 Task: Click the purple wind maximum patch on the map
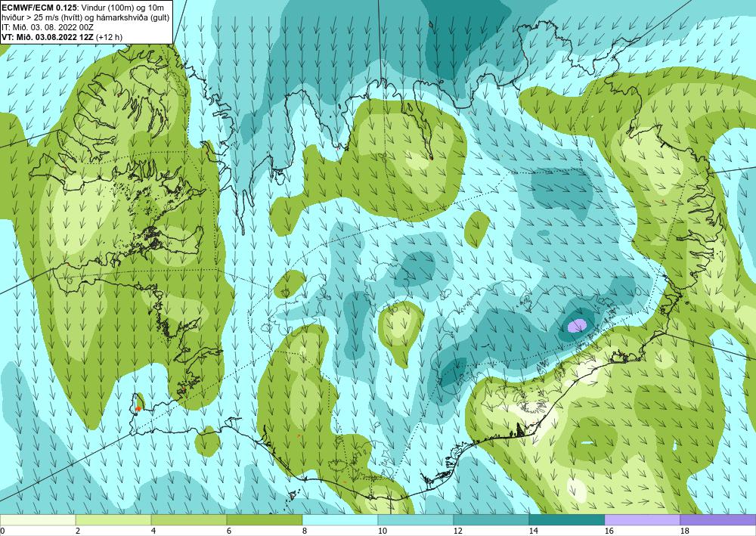[577, 326]
